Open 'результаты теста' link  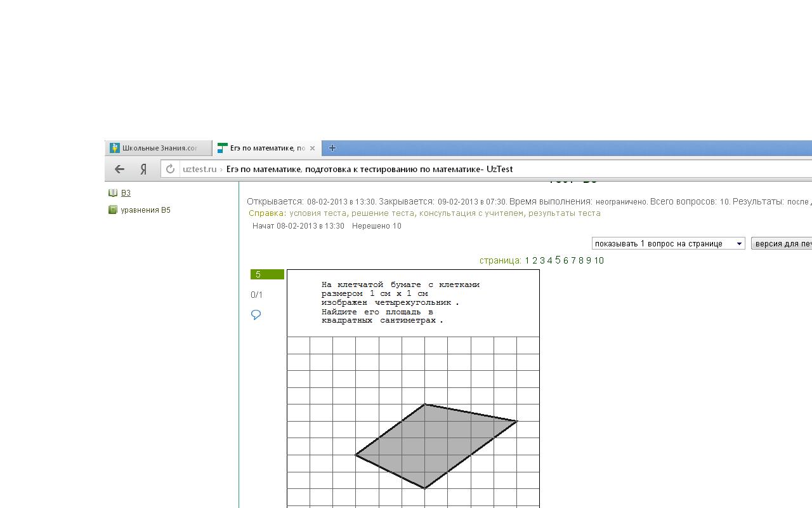(x=565, y=213)
